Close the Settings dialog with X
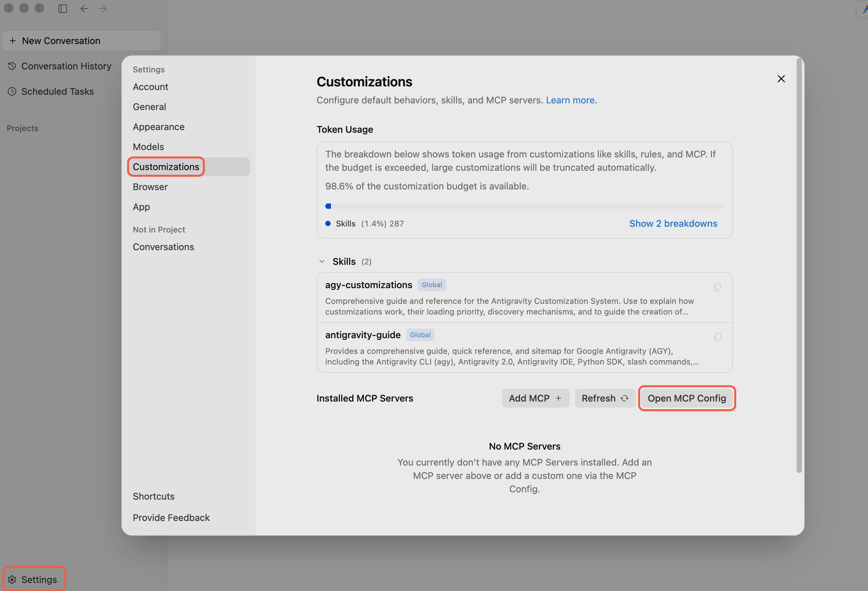The image size is (868, 591). pos(781,79)
